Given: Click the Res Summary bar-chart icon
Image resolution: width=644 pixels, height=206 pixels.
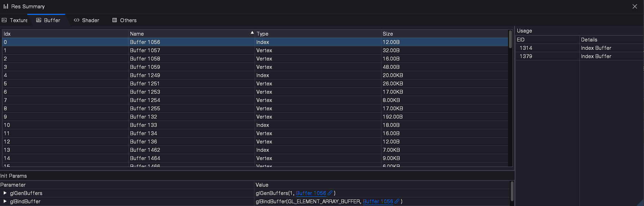Looking at the screenshot, I should (6, 6).
